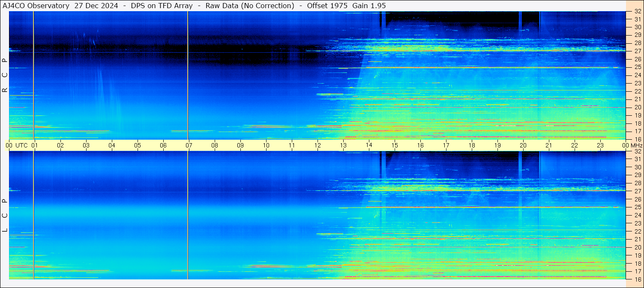The width and height of the screenshot is (644, 288).
Task: Click the 30 MHz tick of RCP panel
Action: coord(637,27)
